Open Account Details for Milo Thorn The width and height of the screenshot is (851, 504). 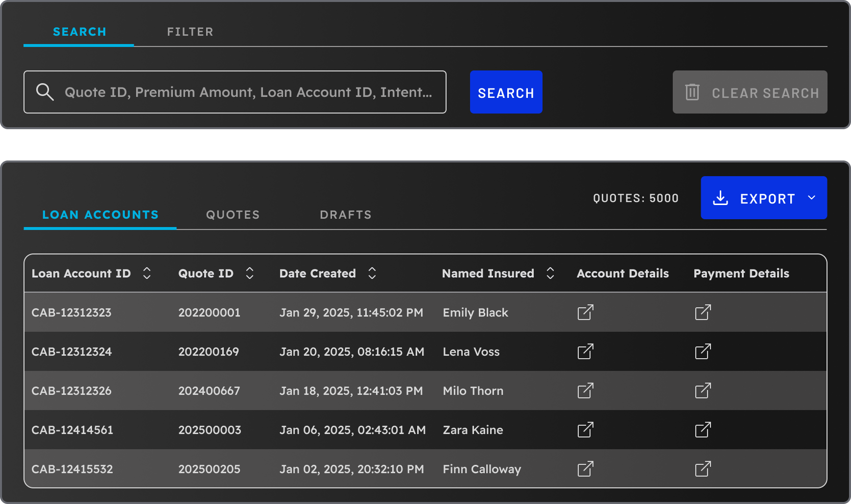click(x=586, y=390)
